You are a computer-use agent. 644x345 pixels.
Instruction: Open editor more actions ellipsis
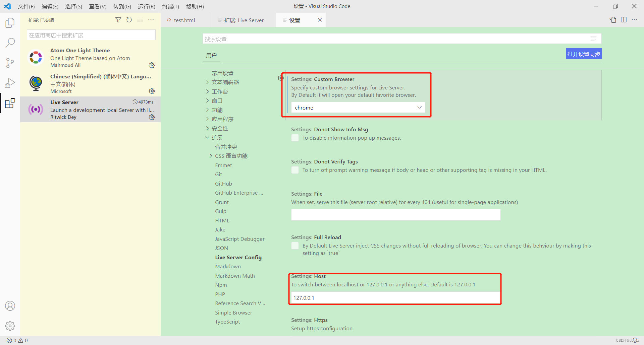pyautogui.click(x=634, y=20)
